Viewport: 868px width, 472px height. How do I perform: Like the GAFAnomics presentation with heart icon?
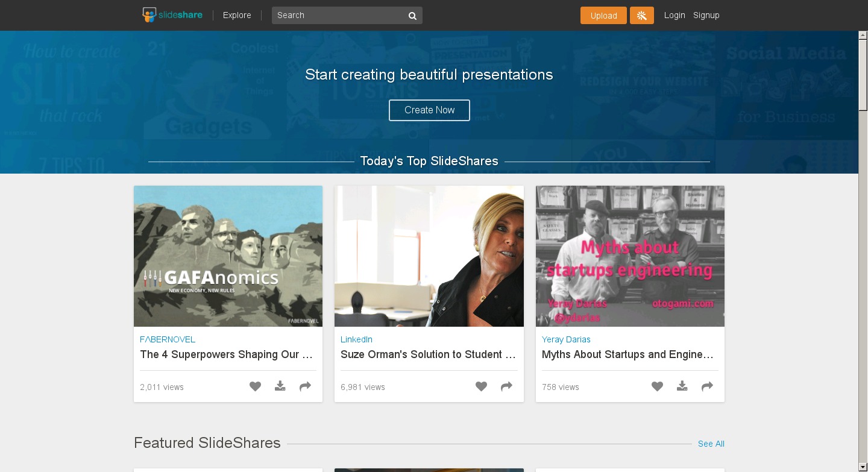(x=256, y=386)
